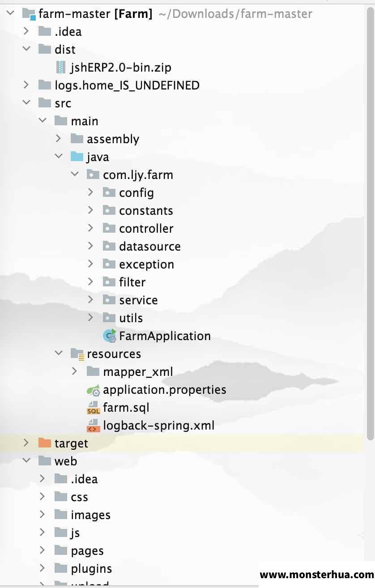
Task: Click the application.properties Spring leaf icon
Action: click(x=93, y=390)
